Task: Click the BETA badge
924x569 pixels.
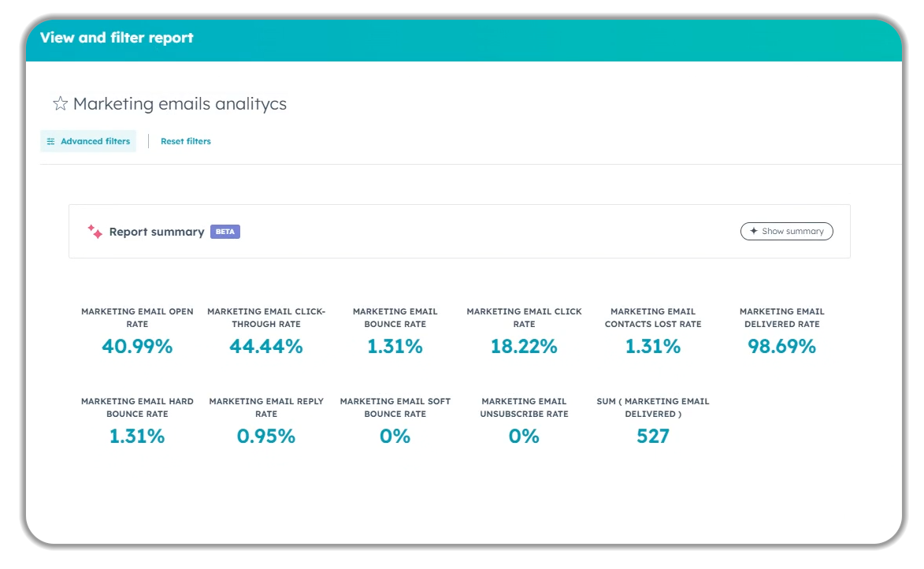Action: pos(225,232)
